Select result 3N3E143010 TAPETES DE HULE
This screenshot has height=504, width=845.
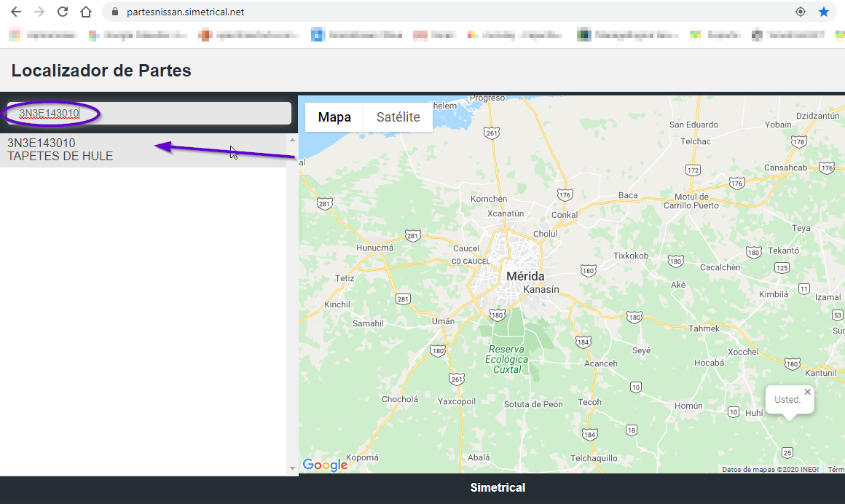[143, 150]
